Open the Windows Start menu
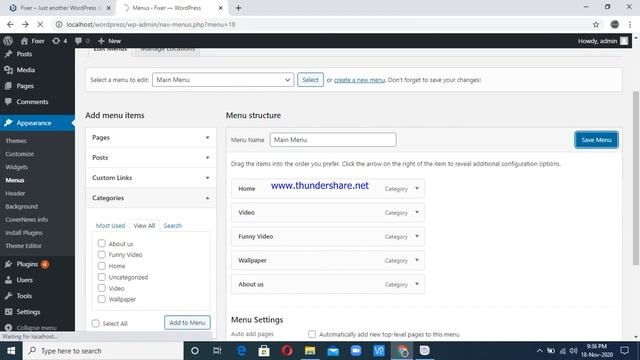640x360 pixels. (11, 351)
